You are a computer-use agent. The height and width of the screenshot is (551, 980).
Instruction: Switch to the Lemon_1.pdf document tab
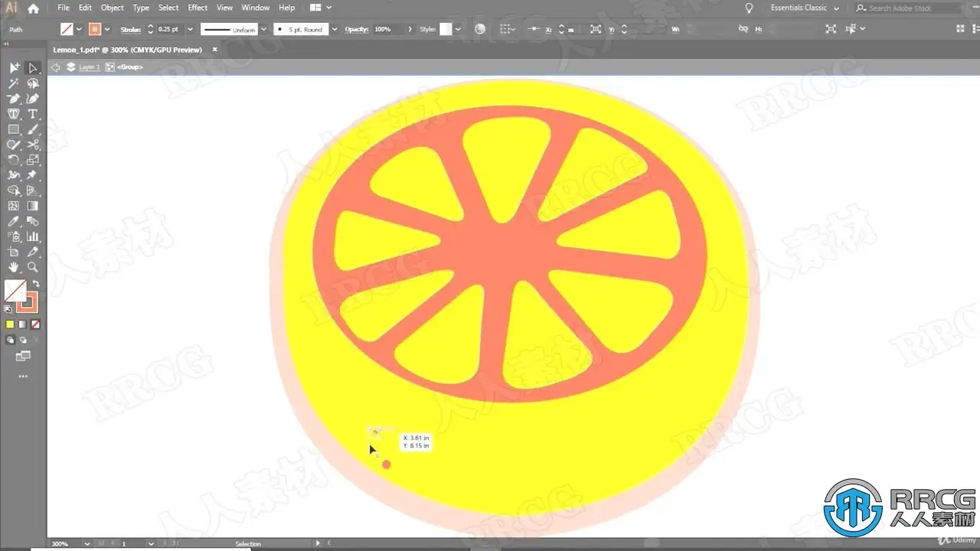pyautogui.click(x=127, y=50)
